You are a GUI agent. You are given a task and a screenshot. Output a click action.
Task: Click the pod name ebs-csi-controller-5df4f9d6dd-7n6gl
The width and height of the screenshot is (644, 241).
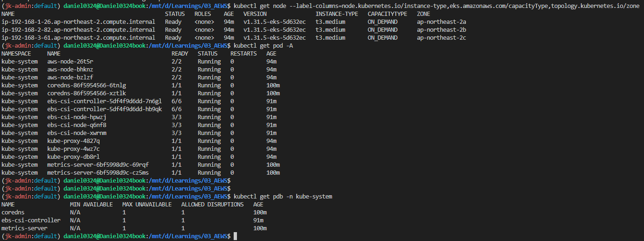105,101
